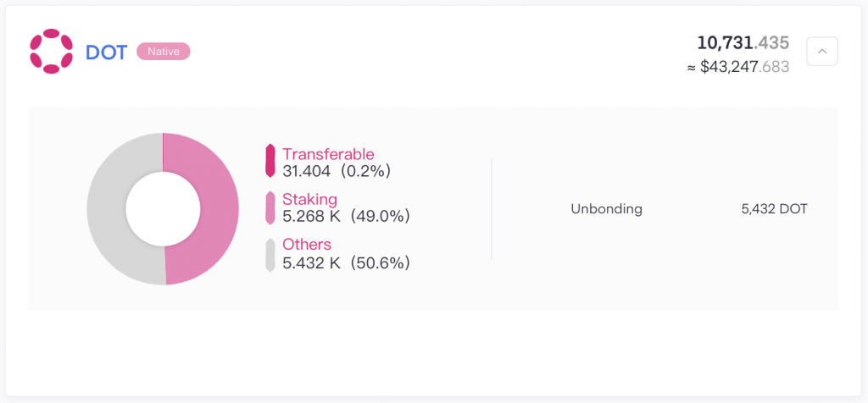
Task: Click the Staking amount 5.268 K (49.0%)
Action: point(346,216)
